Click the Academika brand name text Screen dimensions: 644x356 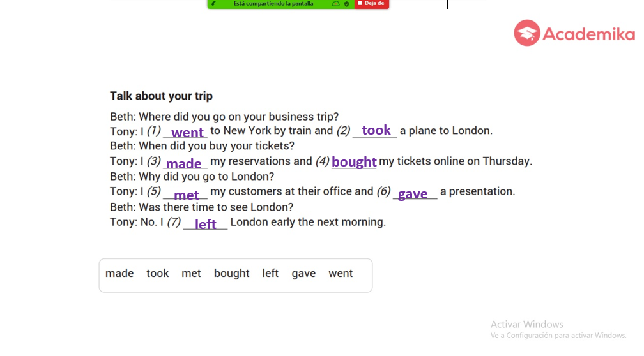pyautogui.click(x=588, y=34)
